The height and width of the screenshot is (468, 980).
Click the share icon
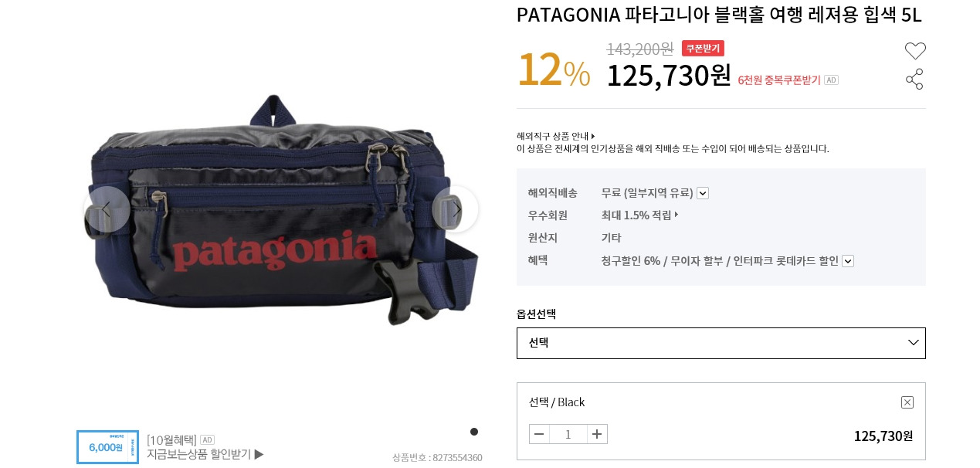914,79
